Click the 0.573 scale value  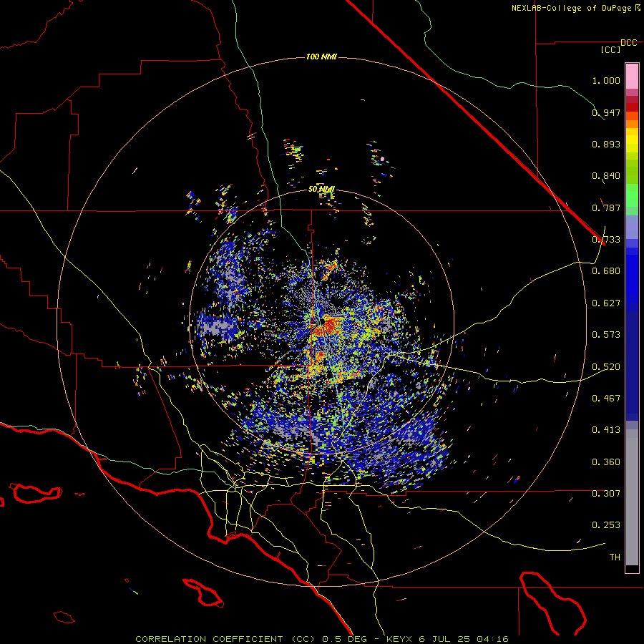[606, 335]
